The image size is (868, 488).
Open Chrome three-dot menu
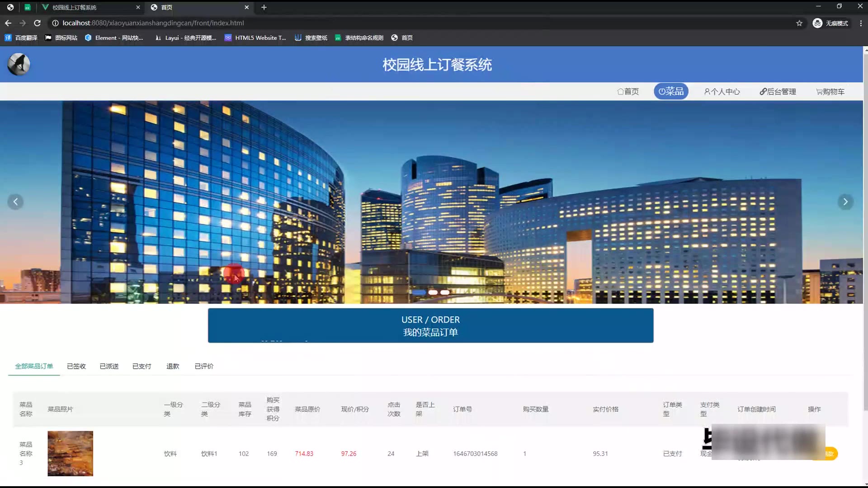[860, 23]
